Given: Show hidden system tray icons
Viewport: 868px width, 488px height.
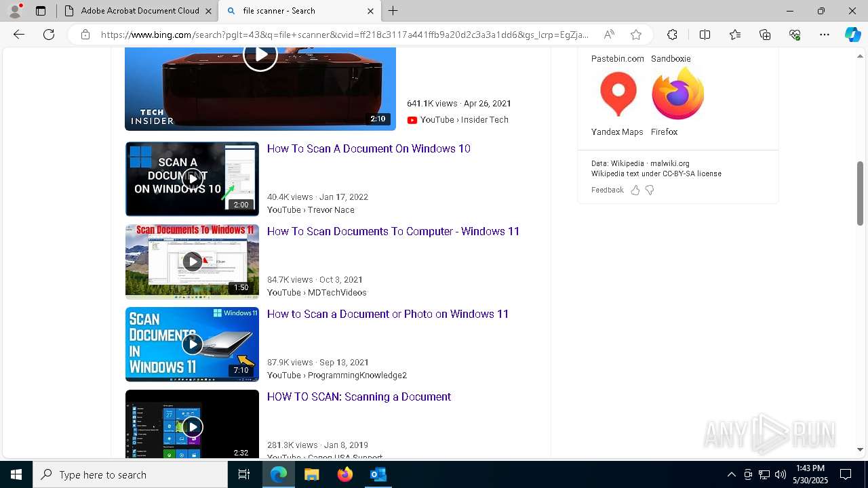Looking at the screenshot, I should 732,474.
